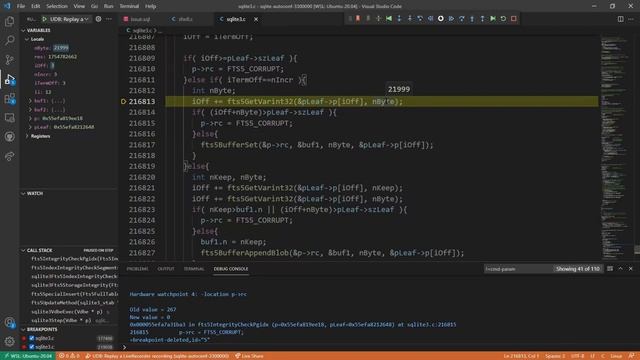Click the blue Continue play icon in debug toolbar
Viewport: 640px width, 360px height.
point(451,19)
